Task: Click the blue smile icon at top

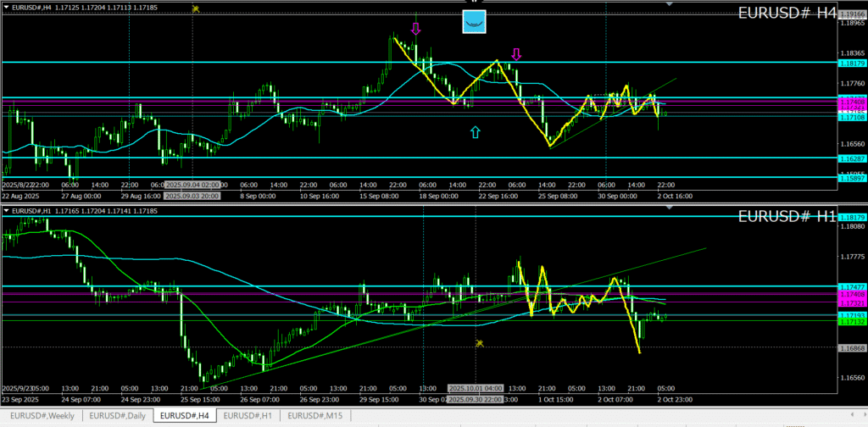Action: 475,23
